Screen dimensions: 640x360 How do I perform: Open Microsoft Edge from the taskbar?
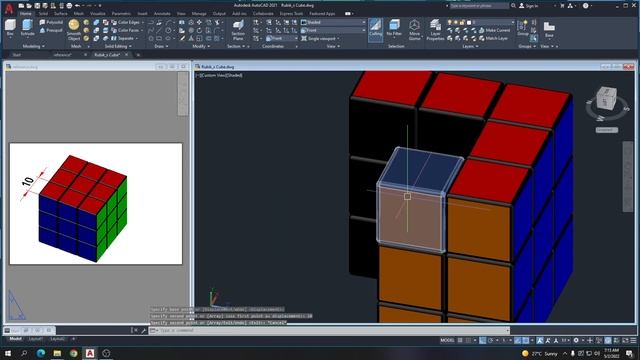tap(40, 353)
